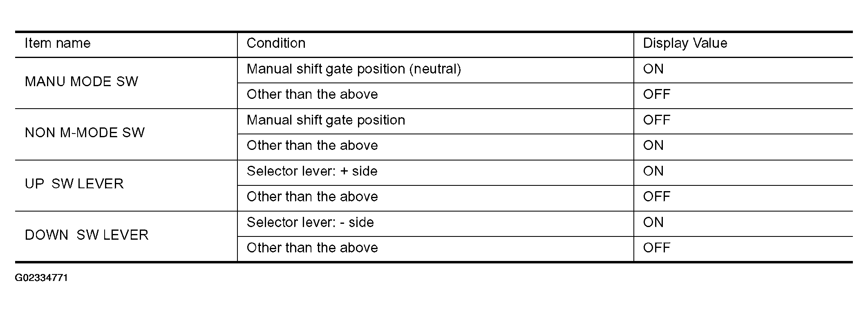Viewport: 868px width, 312px height.
Task: Click the Condition column header
Action: (x=276, y=43)
